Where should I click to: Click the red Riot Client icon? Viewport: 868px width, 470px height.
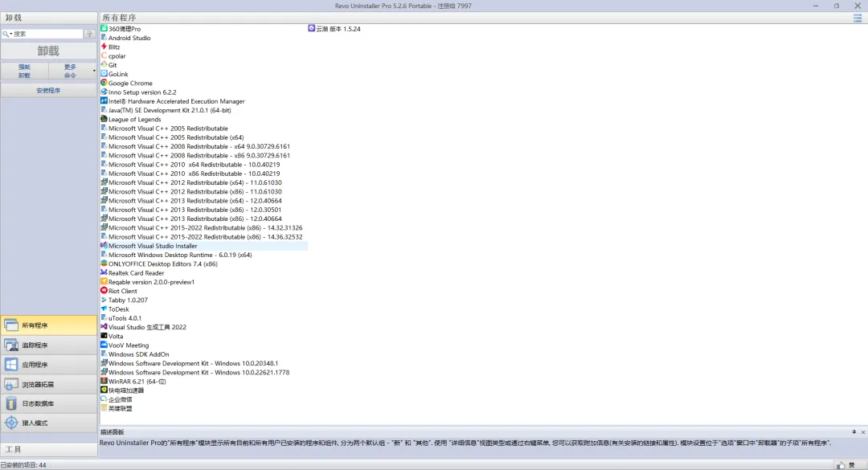[x=104, y=291]
